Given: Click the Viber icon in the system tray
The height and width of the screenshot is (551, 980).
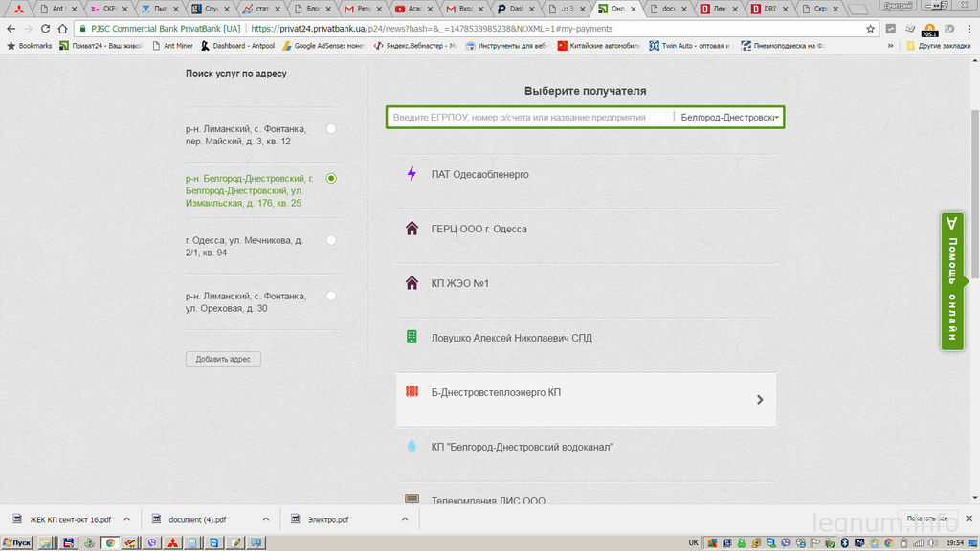Looking at the screenshot, I should point(786,543).
